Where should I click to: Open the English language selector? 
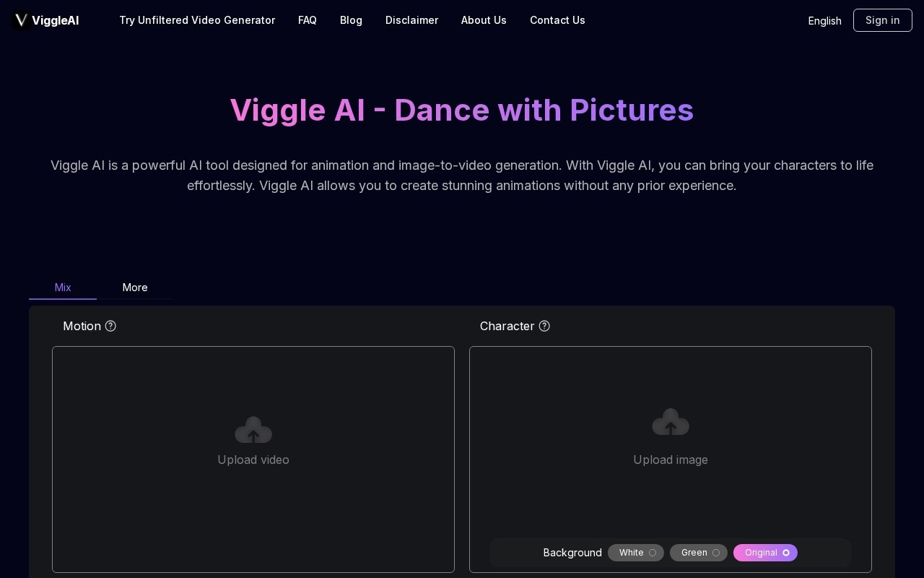(824, 21)
